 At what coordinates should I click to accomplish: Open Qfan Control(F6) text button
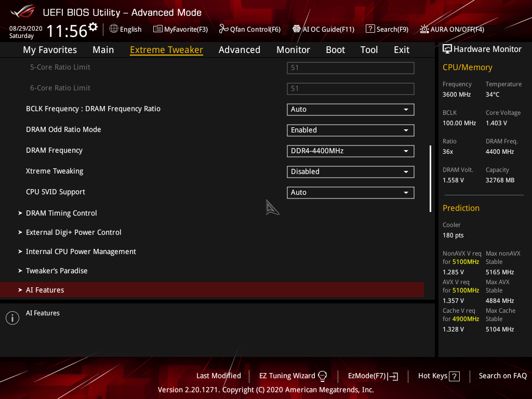pos(255,30)
